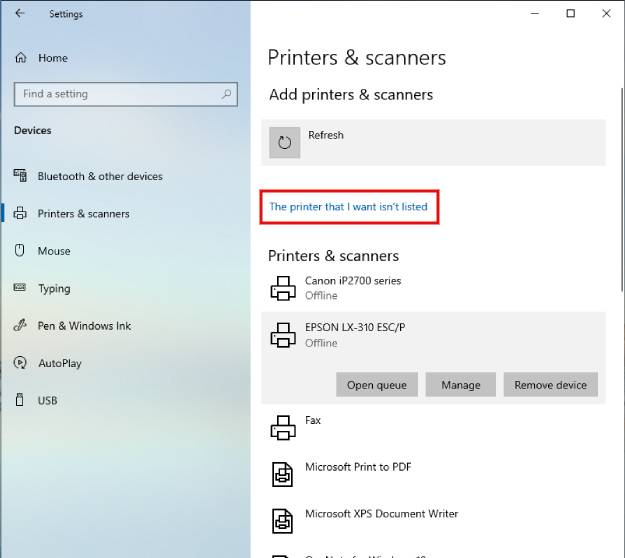The image size is (625, 558).
Task: Click the Manage button
Action: click(461, 385)
